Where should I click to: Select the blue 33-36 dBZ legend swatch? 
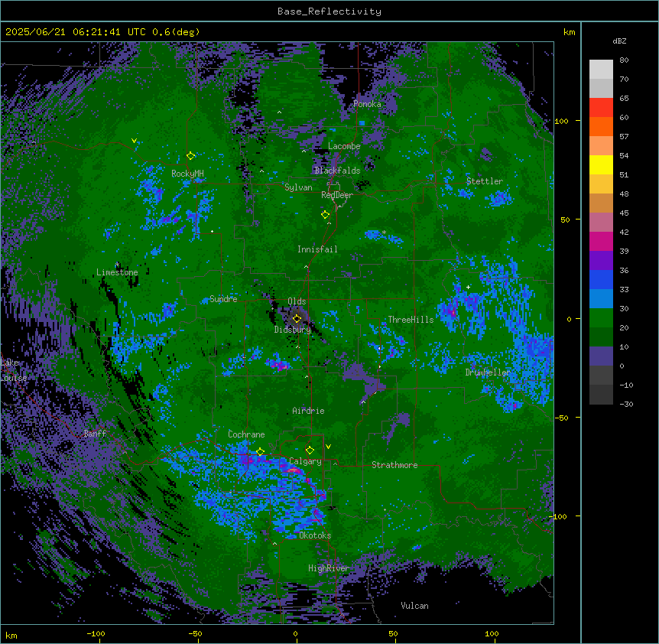(601, 279)
